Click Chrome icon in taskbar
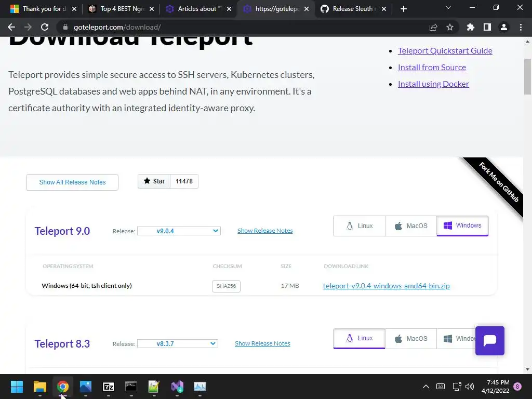Screen dimensions: 532x399 (62, 387)
